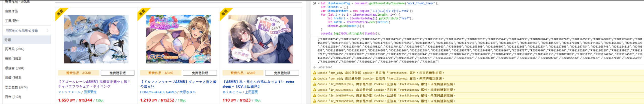Image resolution: width=644 pixels, height=104 pixels.
Task: Click 聲音作品·ASMR tag on 兄さんの枕 card
Action: point(243,73)
